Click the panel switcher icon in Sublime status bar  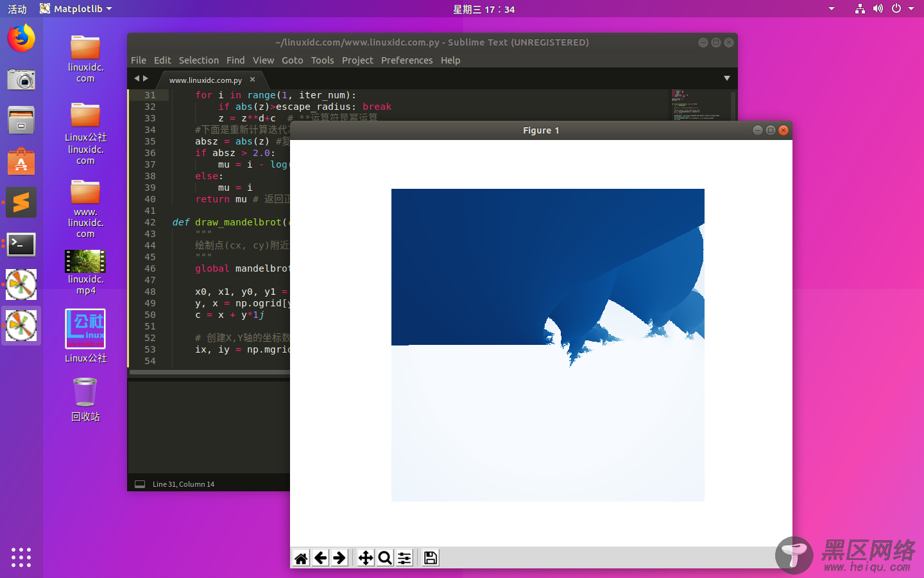pos(140,484)
